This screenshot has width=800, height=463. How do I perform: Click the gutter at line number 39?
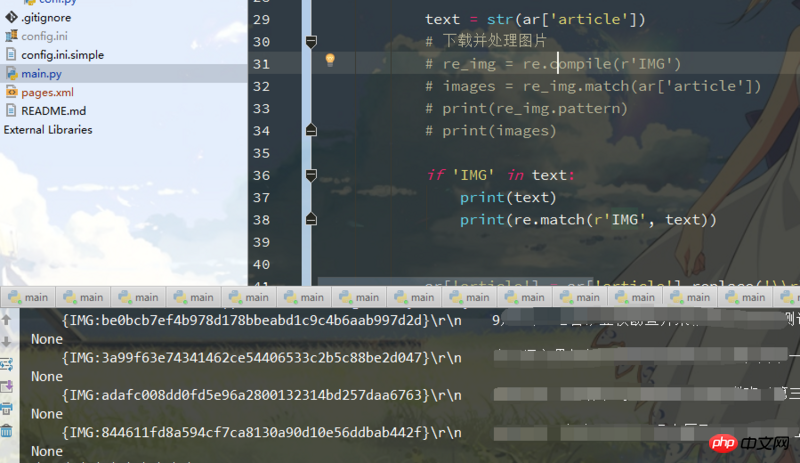261,242
